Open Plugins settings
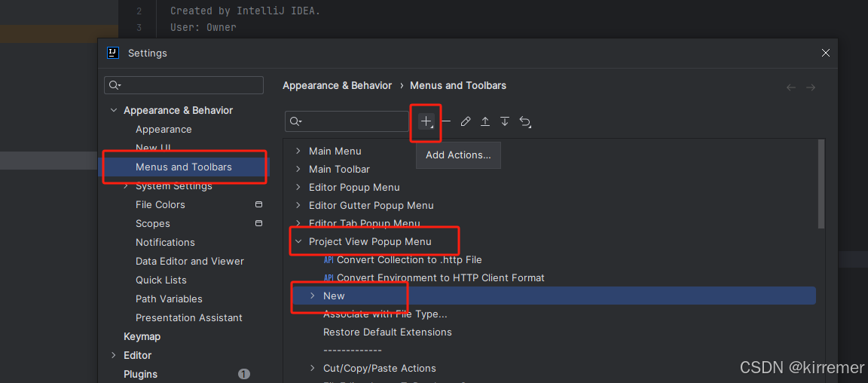Viewport: 868px width, 383px height. point(141,374)
